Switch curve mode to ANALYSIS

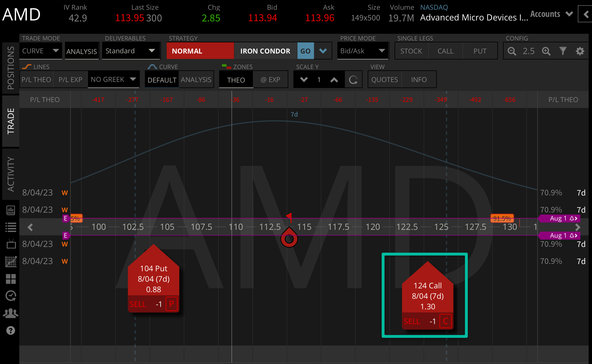[x=196, y=79]
